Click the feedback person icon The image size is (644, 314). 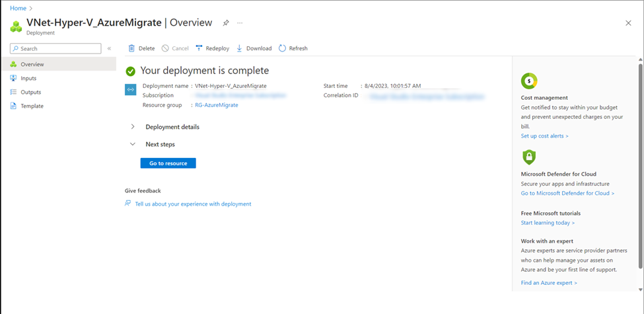[127, 204]
